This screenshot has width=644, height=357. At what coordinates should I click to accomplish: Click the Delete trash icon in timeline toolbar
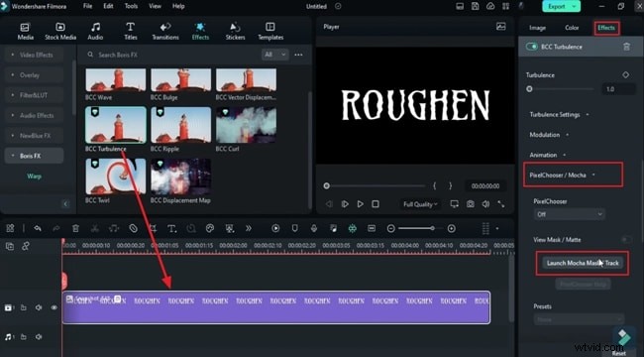(x=75, y=228)
